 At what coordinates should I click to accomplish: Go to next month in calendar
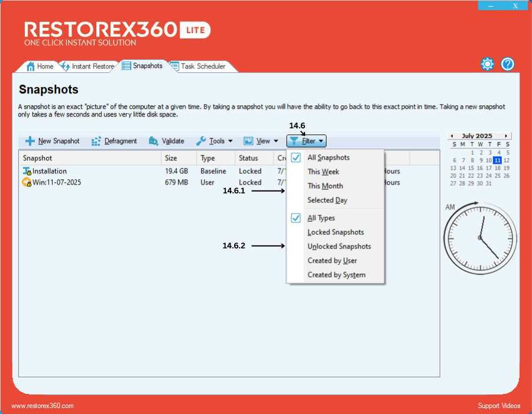pyautogui.click(x=507, y=136)
